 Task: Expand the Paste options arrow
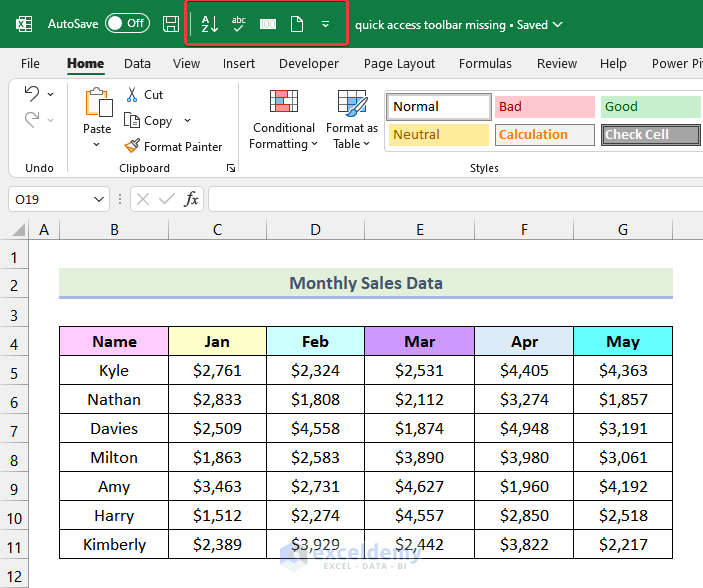tap(96, 144)
